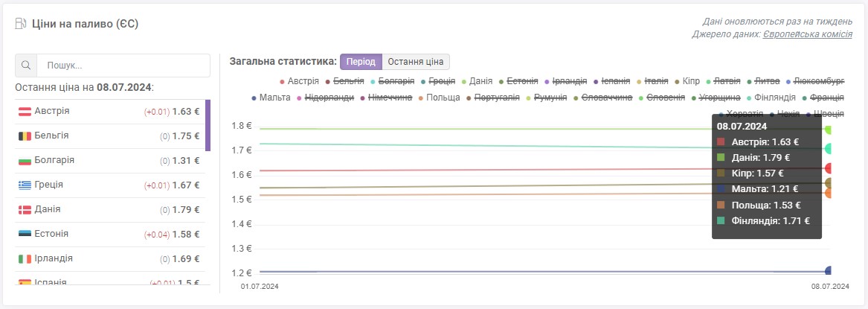The width and height of the screenshot is (868, 309).
Task: Click the Austria flag icon
Action: (x=25, y=111)
